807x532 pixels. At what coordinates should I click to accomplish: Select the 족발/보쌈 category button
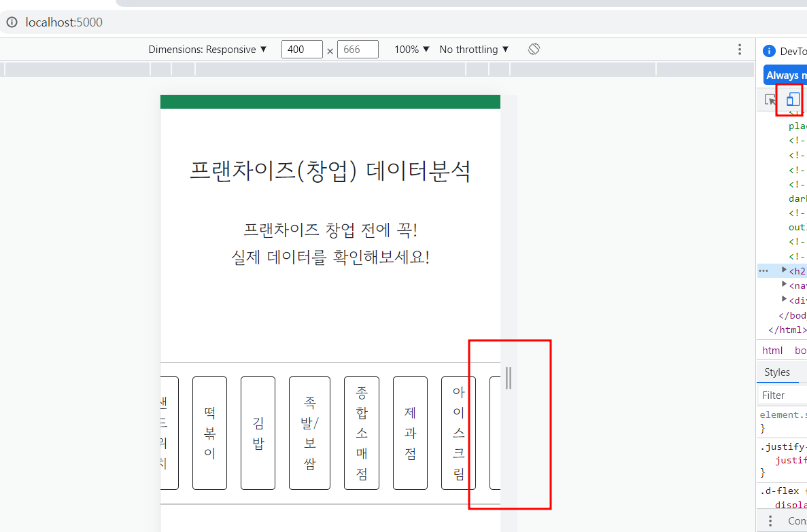(x=309, y=433)
